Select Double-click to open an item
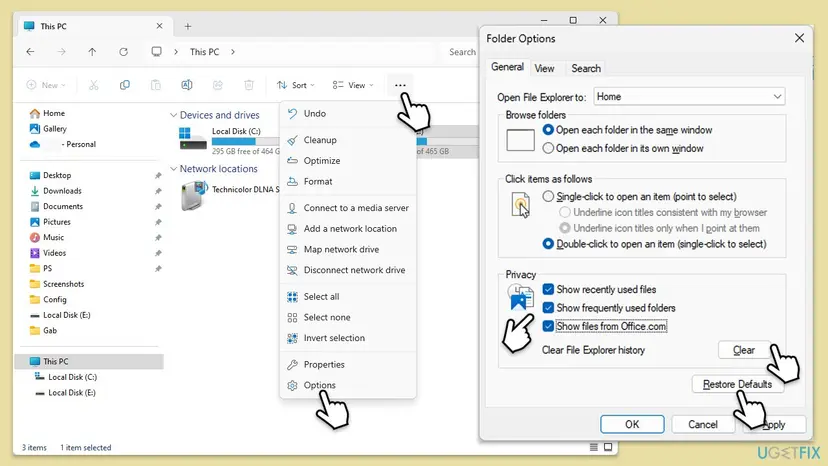 pos(548,244)
